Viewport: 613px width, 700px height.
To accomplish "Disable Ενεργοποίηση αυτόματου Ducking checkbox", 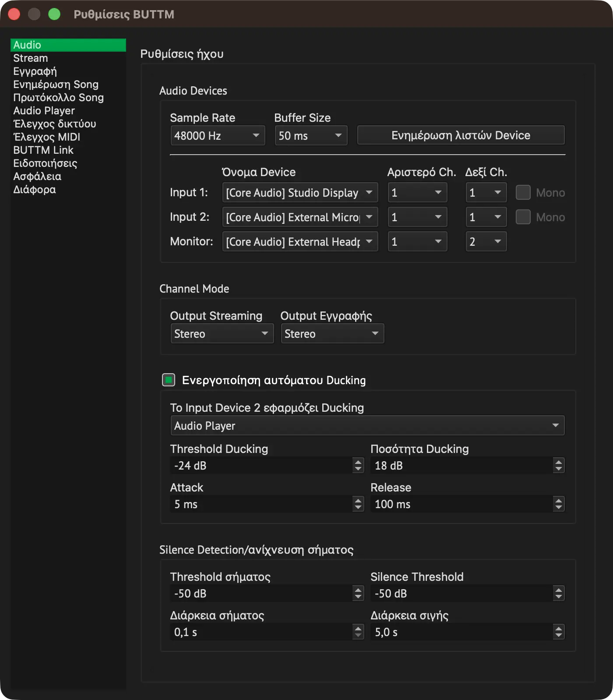I will tap(169, 380).
